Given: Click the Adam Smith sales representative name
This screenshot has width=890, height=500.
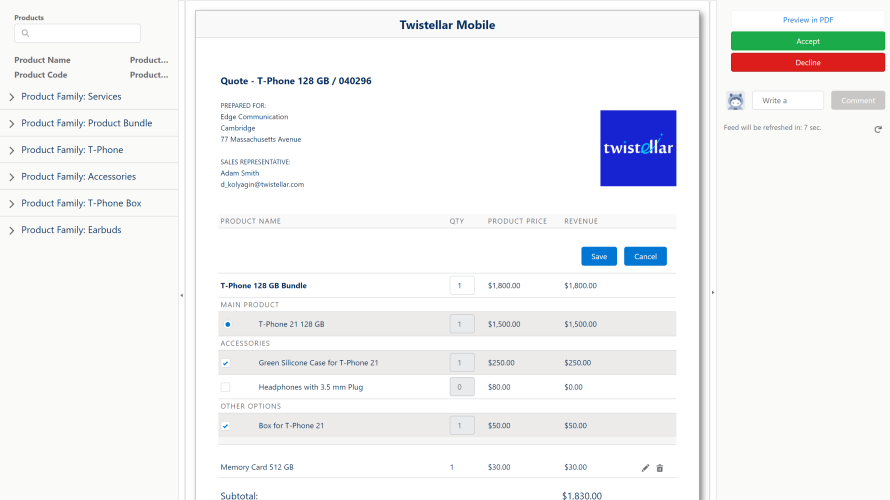Looking at the screenshot, I should tap(240, 173).
